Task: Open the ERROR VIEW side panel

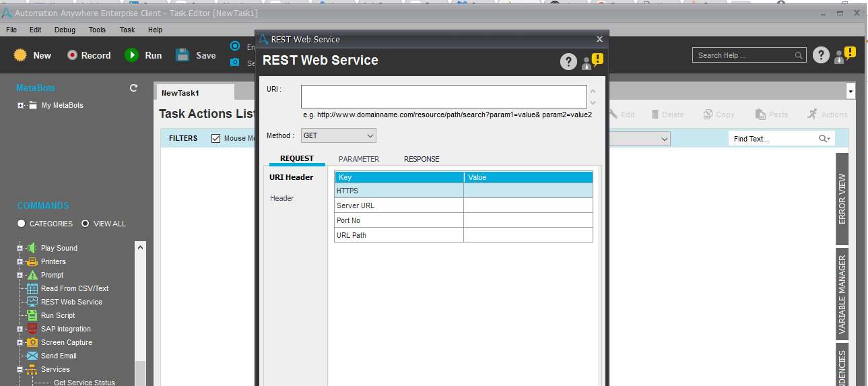Action: (842, 199)
